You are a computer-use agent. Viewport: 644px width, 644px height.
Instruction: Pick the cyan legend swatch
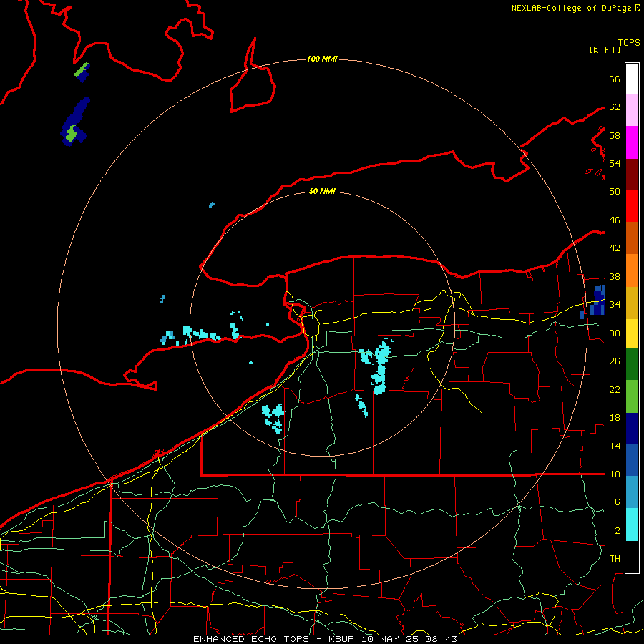point(632,525)
